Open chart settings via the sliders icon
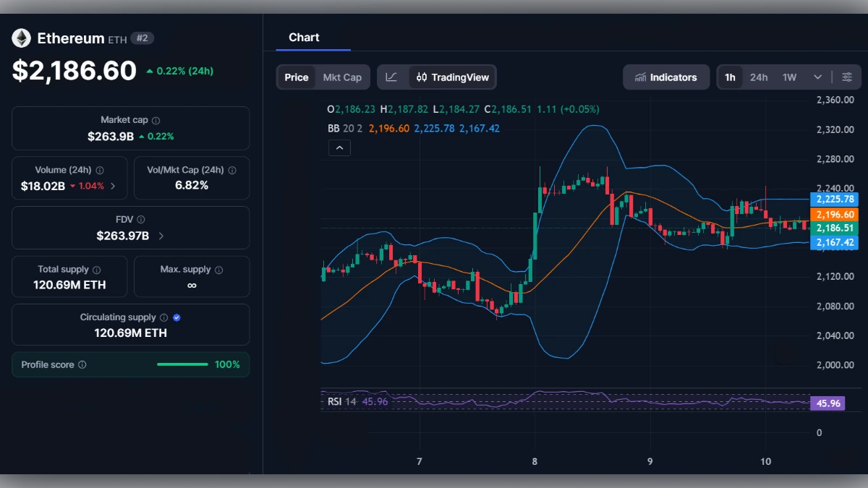 click(847, 77)
